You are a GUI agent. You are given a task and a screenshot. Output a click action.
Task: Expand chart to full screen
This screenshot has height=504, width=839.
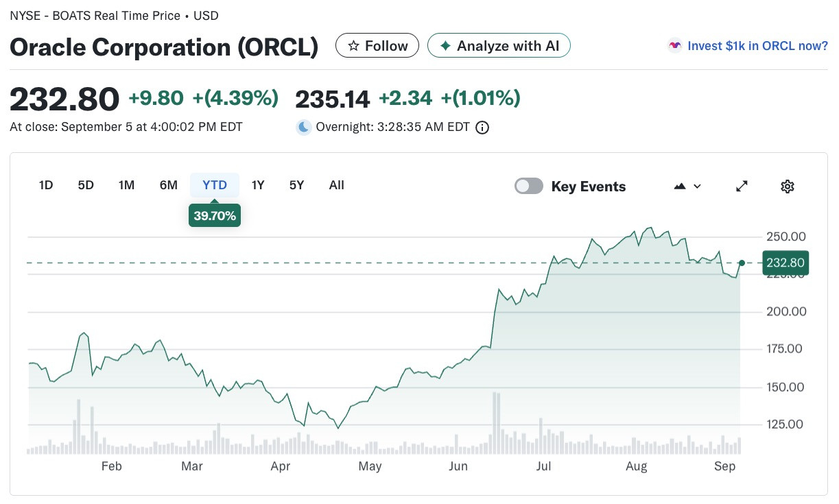(742, 186)
